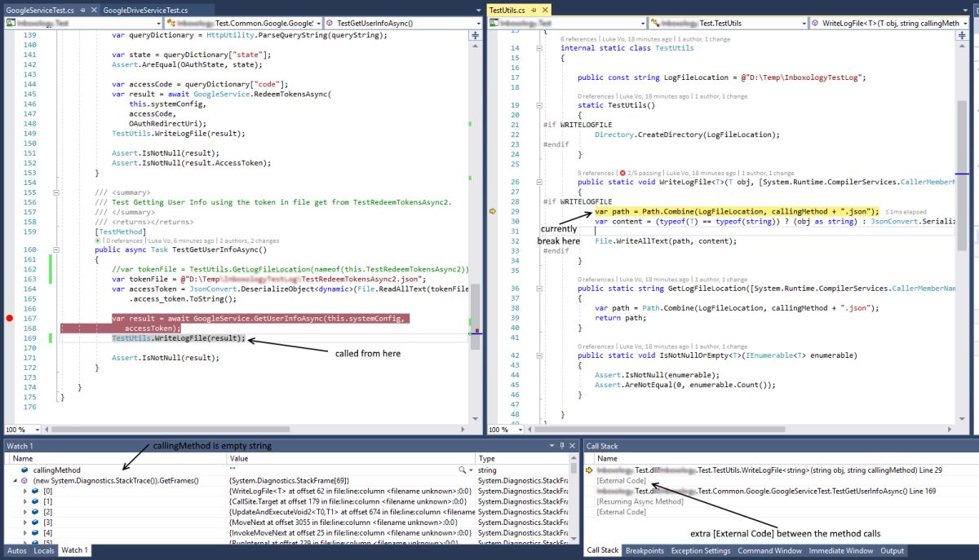This screenshot has width=979, height=560.
Task: Expand the [0] stack frame item
Action: tap(25, 492)
